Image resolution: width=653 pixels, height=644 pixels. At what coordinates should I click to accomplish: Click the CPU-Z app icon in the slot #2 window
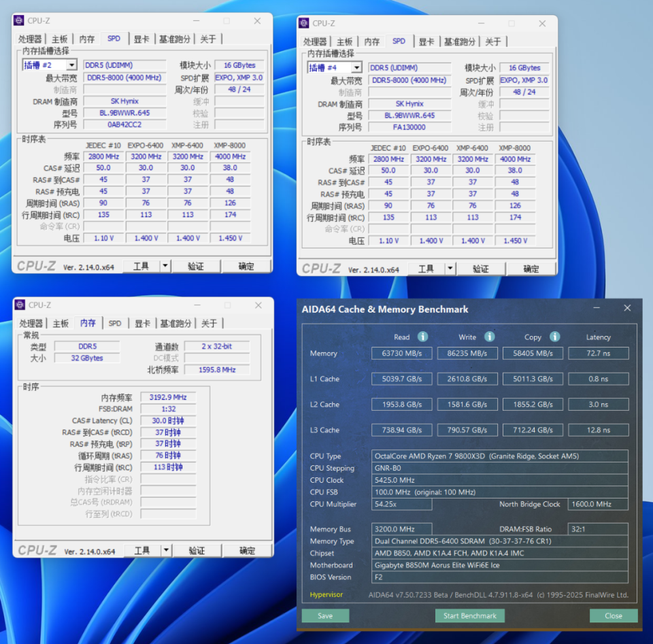[x=19, y=20]
